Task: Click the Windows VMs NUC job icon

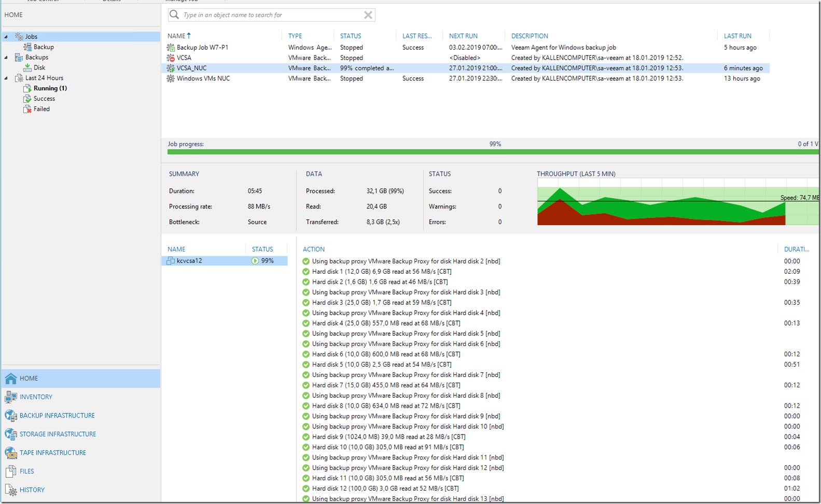Action: 171,78
